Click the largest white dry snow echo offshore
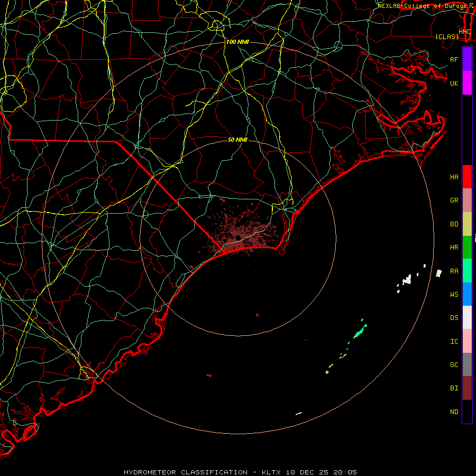This screenshot has width=476, height=476. coord(407,280)
